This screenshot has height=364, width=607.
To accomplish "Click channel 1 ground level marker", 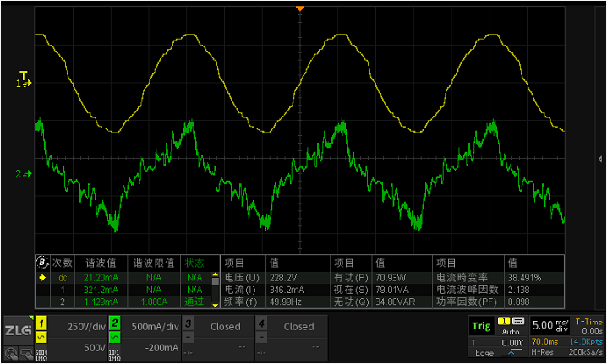I will (24, 83).
